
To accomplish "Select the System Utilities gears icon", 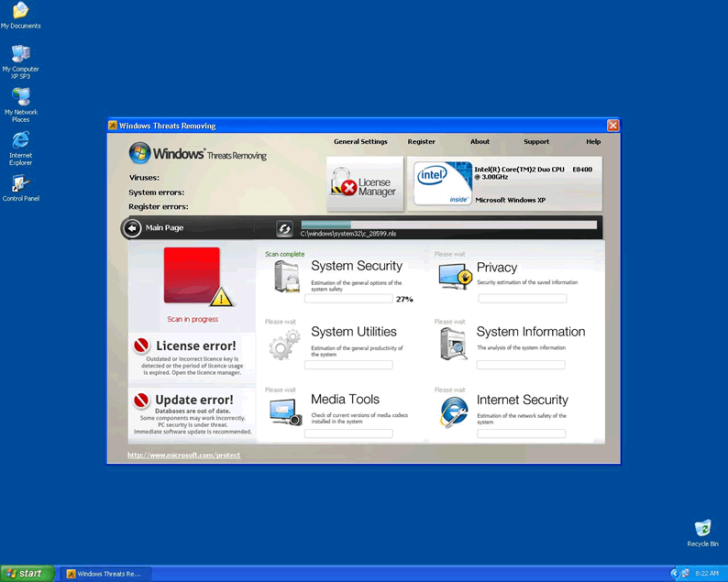I will pyautogui.click(x=285, y=345).
